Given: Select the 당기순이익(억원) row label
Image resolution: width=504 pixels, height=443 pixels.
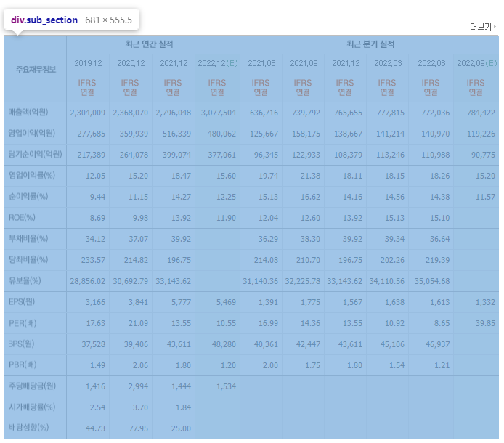Looking at the screenshot, I should click(x=35, y=154).
